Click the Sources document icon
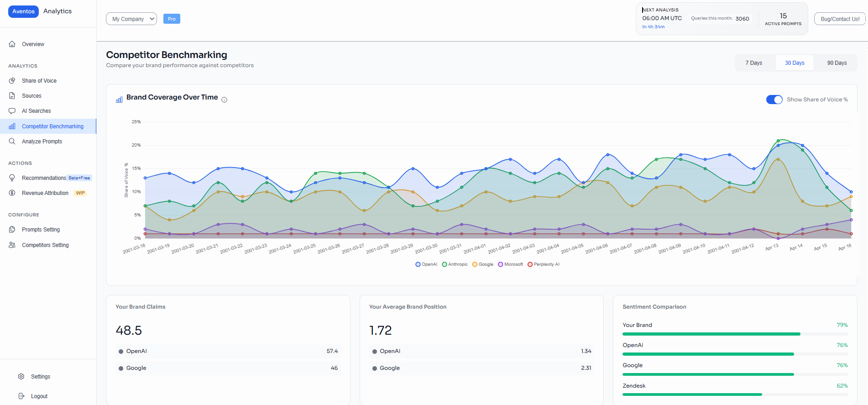 click(x=12, y=96)
